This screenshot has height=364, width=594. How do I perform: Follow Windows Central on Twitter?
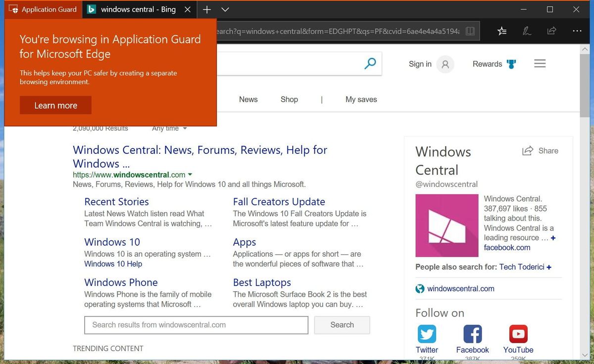tap(427, 334)
